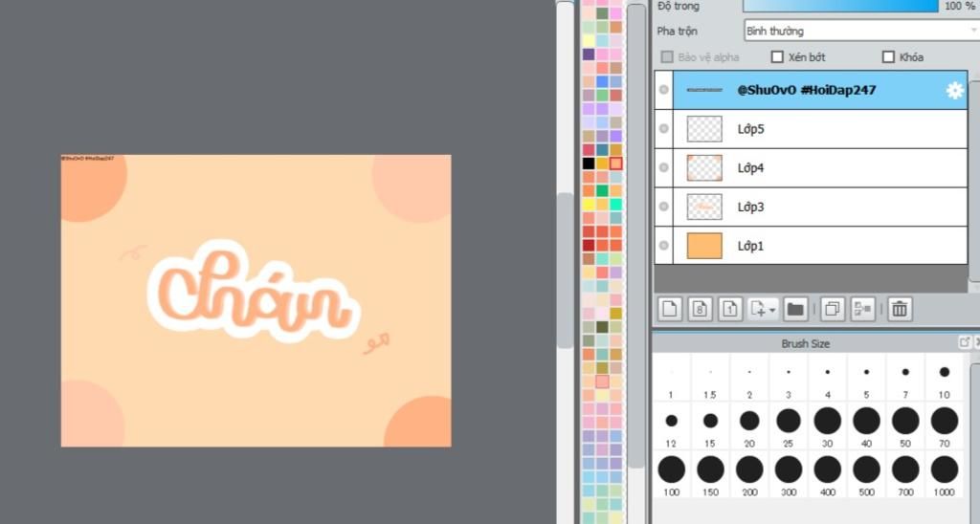Open settings gear of @ShuOvO #HoiDap247 layer
The image size is (980, 524).
click(x=954, y=91)
